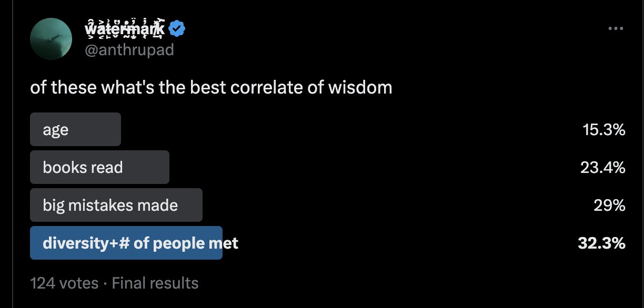
Task: Click the bold 32.3% winning percentage
Action: point(601,243)
